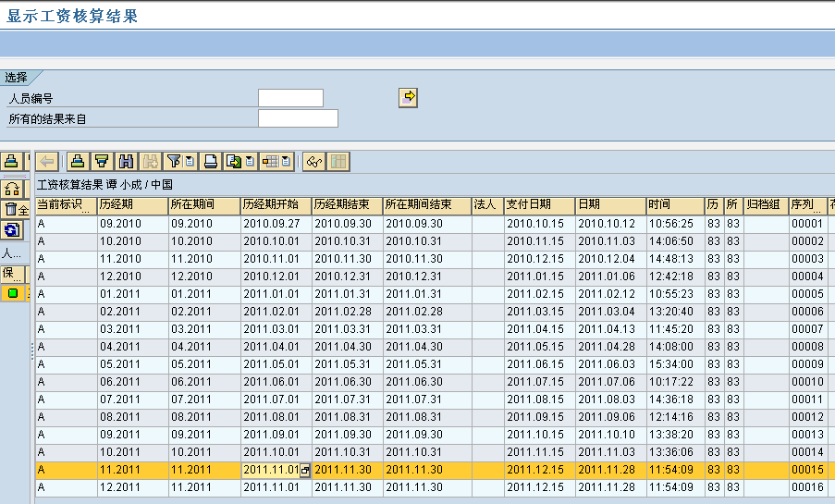Click the 人员编号 input field

(x=290, y=98)
